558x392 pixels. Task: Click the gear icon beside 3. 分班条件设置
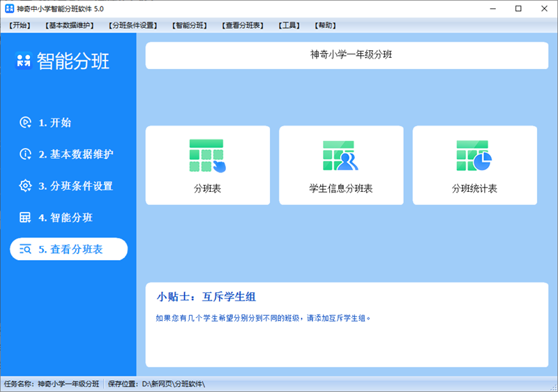pos(25,186)
